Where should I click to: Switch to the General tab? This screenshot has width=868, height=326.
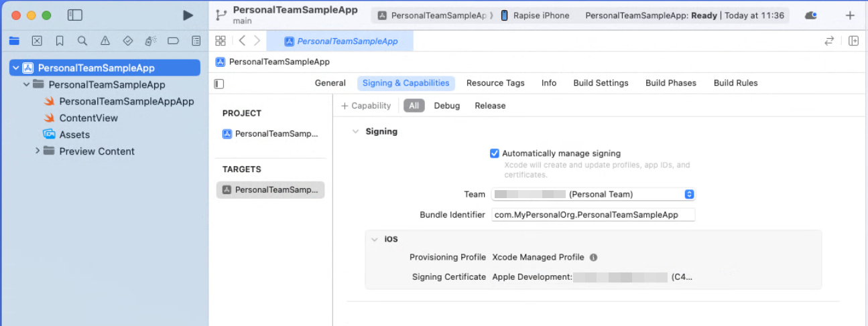pyautogui.click(x=330, y=83)
